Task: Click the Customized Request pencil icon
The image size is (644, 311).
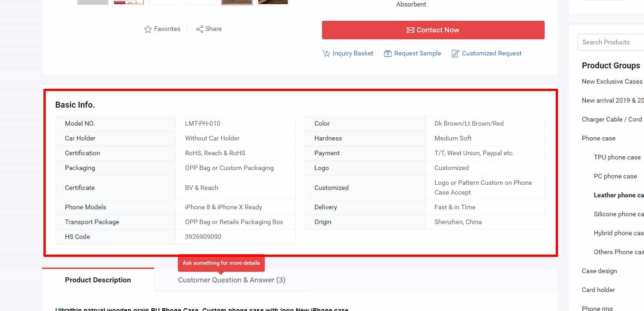Action: click(x=455, y=54)
